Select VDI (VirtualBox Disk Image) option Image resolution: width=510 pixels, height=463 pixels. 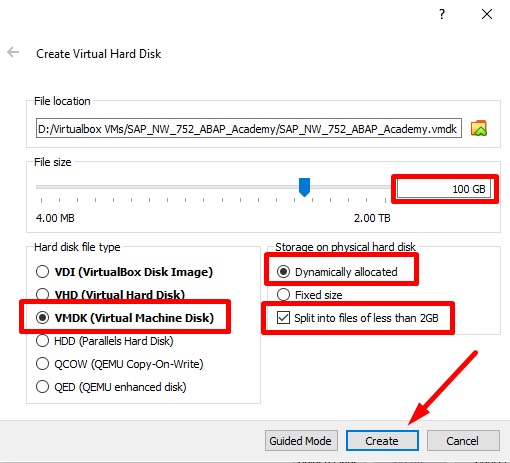(124, 272)
